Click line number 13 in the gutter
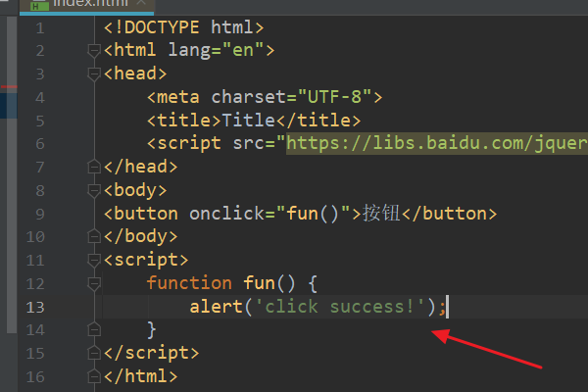 coord(35,307)
